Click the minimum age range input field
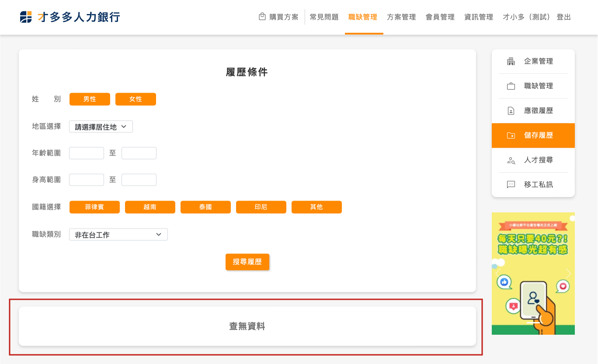 tap(87, 153)
